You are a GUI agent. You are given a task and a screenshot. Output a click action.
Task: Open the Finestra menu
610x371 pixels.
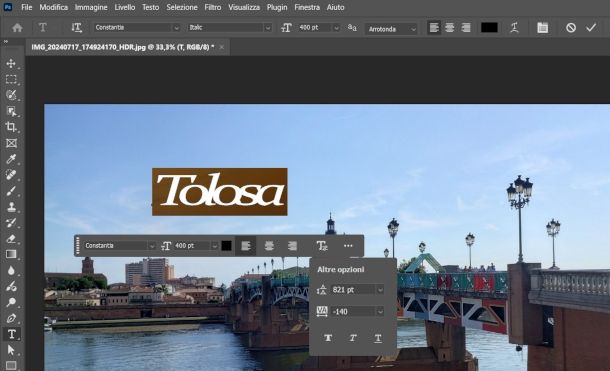307,7
